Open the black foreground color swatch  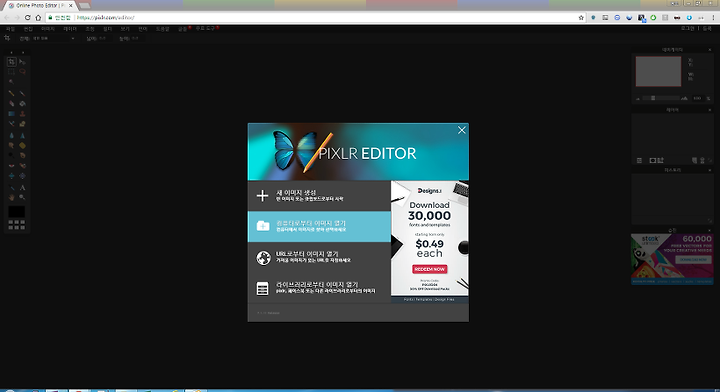(x=17, y=212)
